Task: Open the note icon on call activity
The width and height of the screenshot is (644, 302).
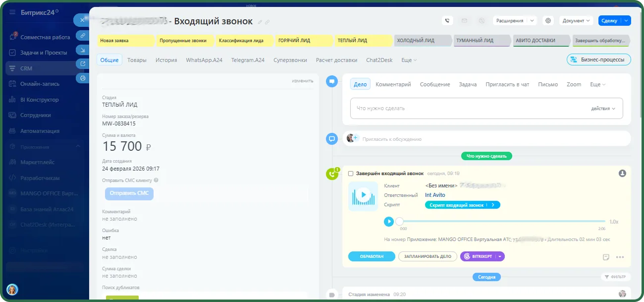Action: point(606,257)
